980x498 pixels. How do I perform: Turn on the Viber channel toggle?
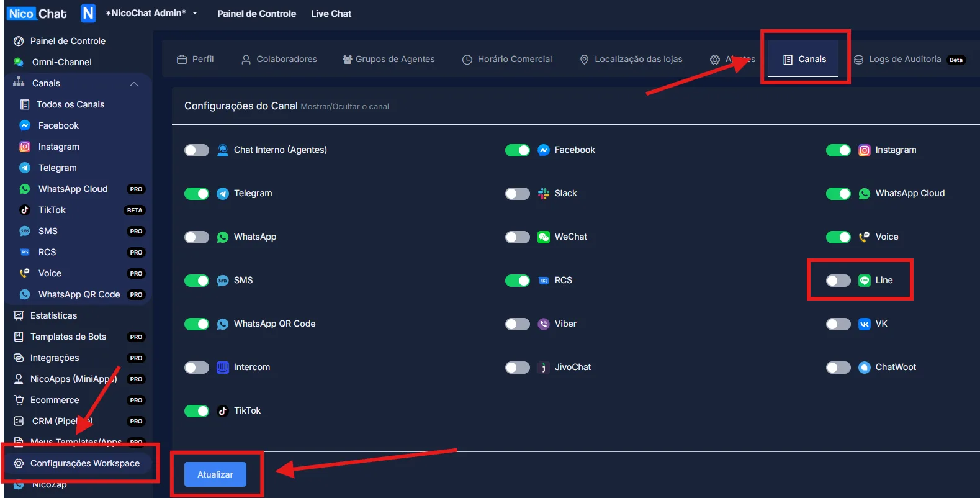tap(518, 324)
